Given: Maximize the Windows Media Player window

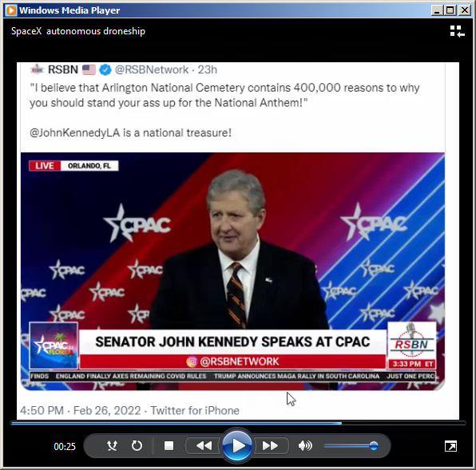Looking at the screenshot, I should coord(450,10).
